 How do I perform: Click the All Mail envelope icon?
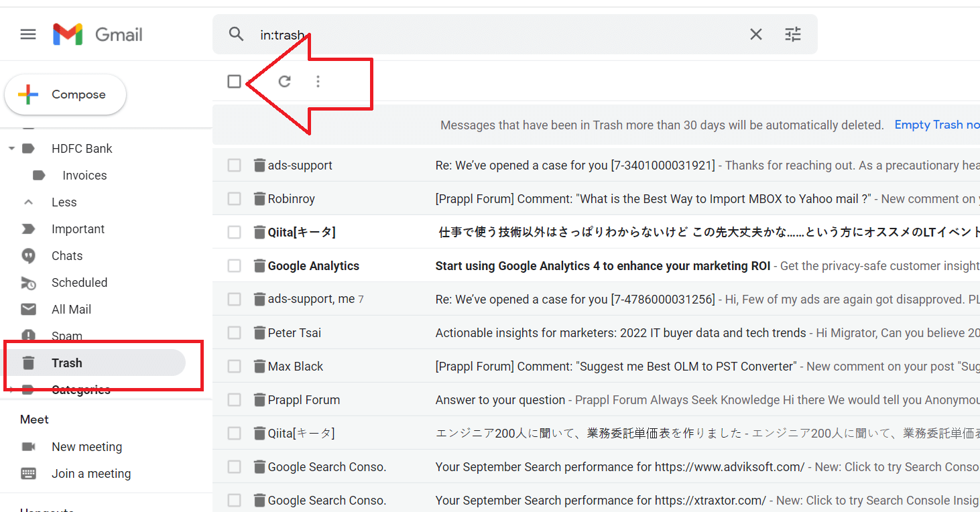28,310
